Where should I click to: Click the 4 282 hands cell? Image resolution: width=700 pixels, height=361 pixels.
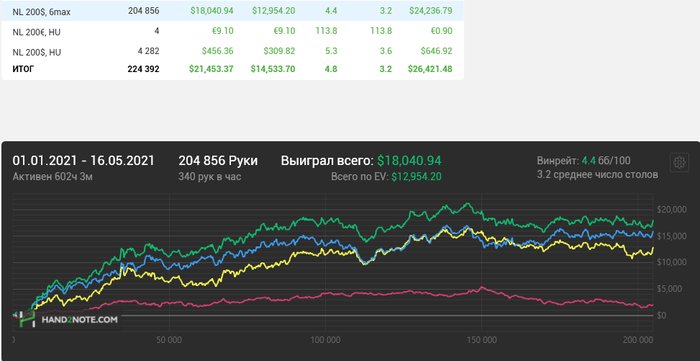click(148, 51)
